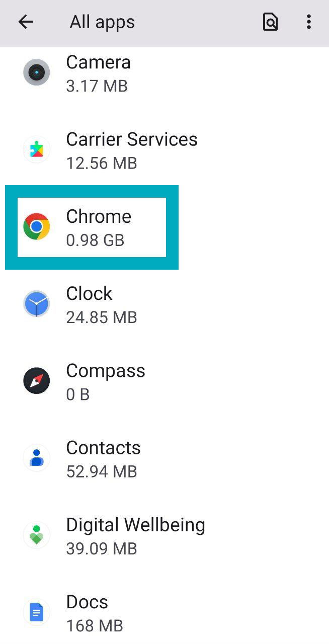Tap the Clock app icon
The height and width of the screenshot is (644, 329).
36,304
